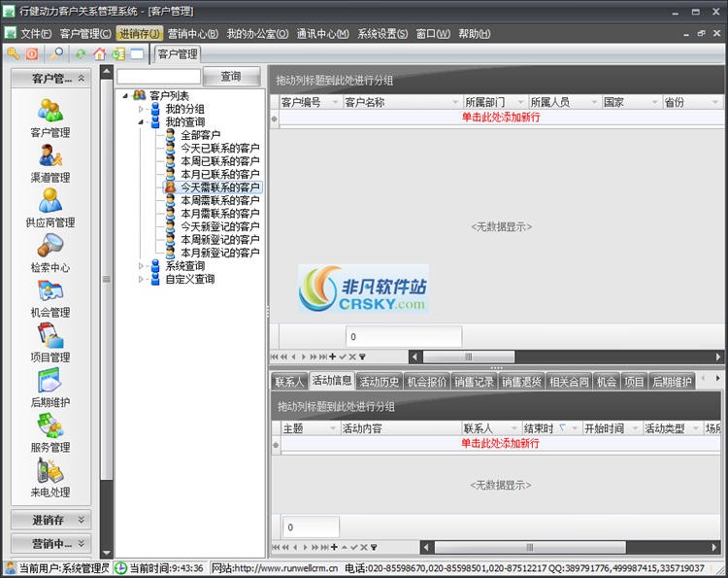Click the current time clock icon in status bar
728x578 pixels.
point(120,567)
